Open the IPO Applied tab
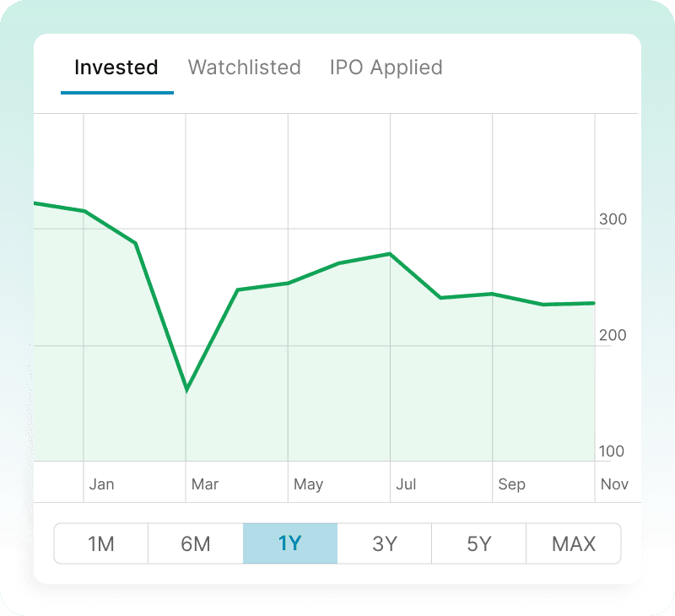The height and width of the screenshot is (616, 675). pos(385,68)
